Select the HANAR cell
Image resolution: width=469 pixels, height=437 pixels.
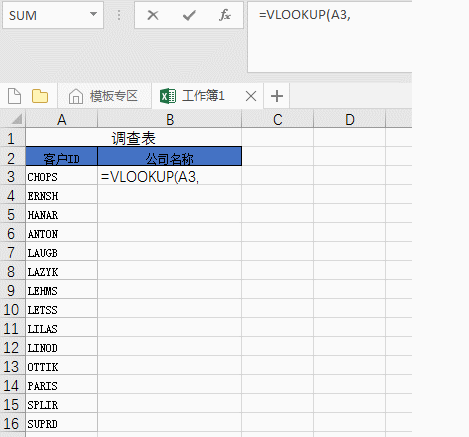[62, 214]
